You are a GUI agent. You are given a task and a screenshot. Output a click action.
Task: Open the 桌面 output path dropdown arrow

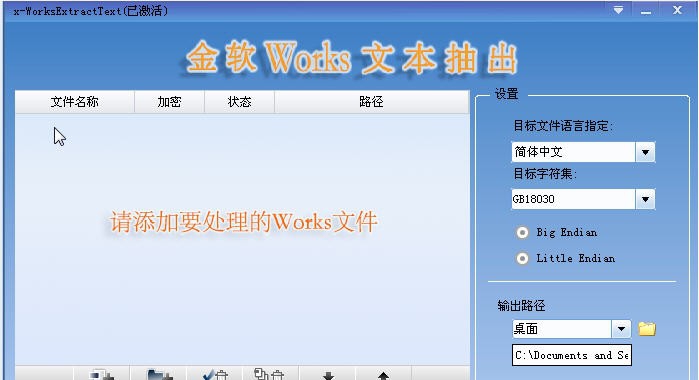(621, 329)
